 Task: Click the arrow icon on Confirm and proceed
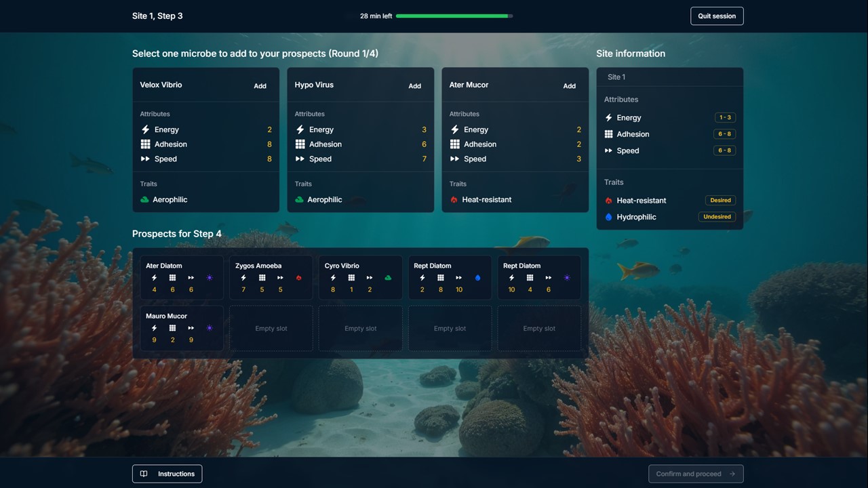click(732, 474)
